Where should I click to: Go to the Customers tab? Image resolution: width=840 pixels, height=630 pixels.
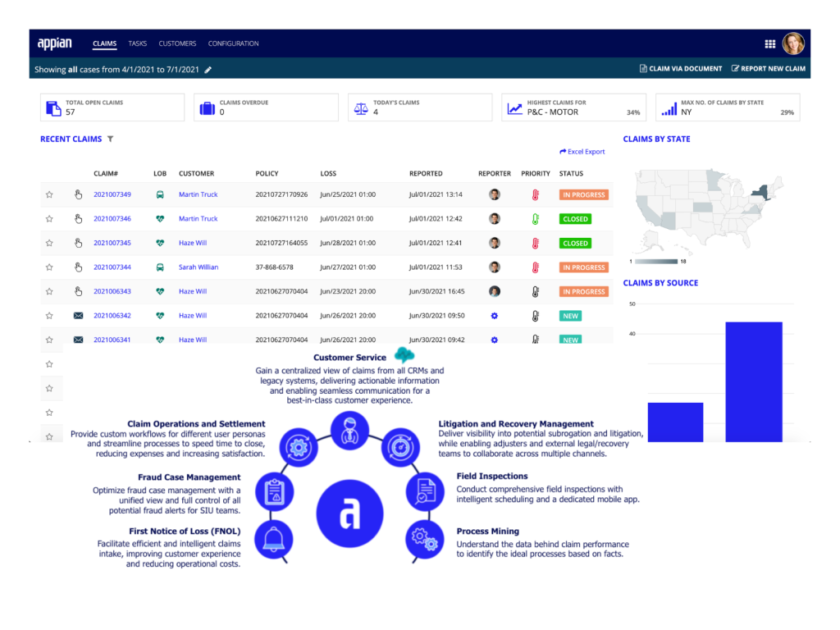[177, 43]
